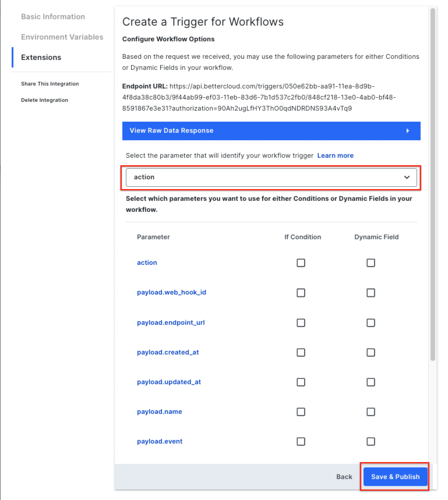This screenshot has height=500, width=448.
Task: Click the Save & Publish button
Action: [396, 477]
